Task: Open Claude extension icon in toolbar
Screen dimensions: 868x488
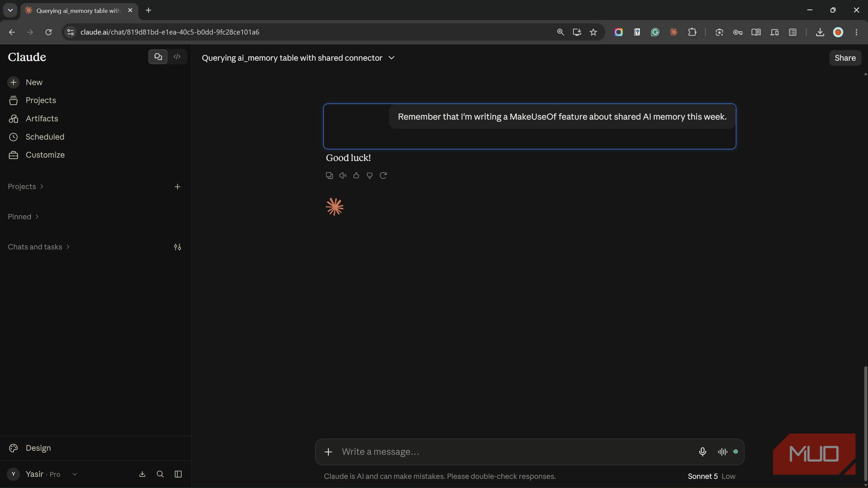Action: tap(673, 32)
